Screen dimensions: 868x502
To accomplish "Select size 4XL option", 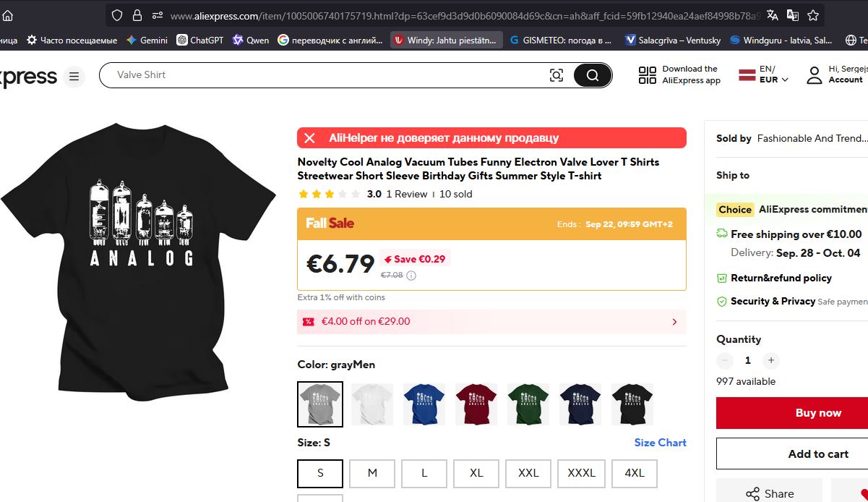I will click(x=634, y=473).
